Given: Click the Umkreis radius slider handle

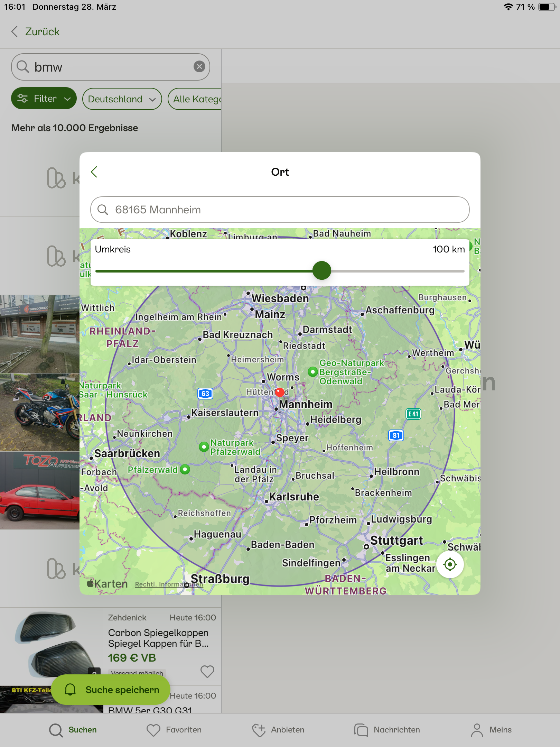Looking at the screenshot, I should 321,271.
